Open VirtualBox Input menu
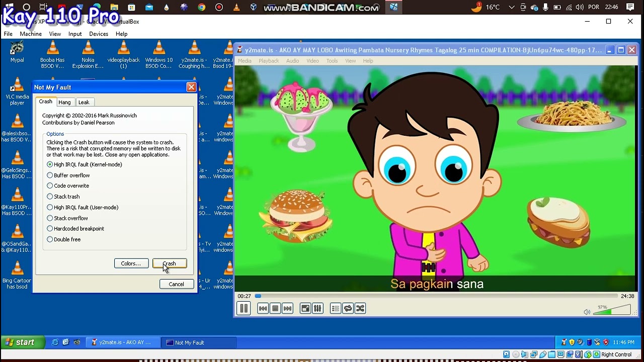644x362 pixels. click(x=75, y=34)
